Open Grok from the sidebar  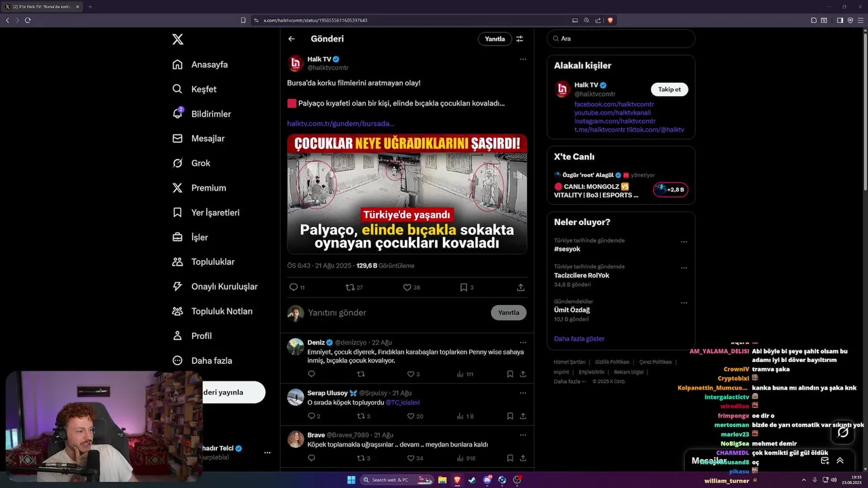pos(191,163)
